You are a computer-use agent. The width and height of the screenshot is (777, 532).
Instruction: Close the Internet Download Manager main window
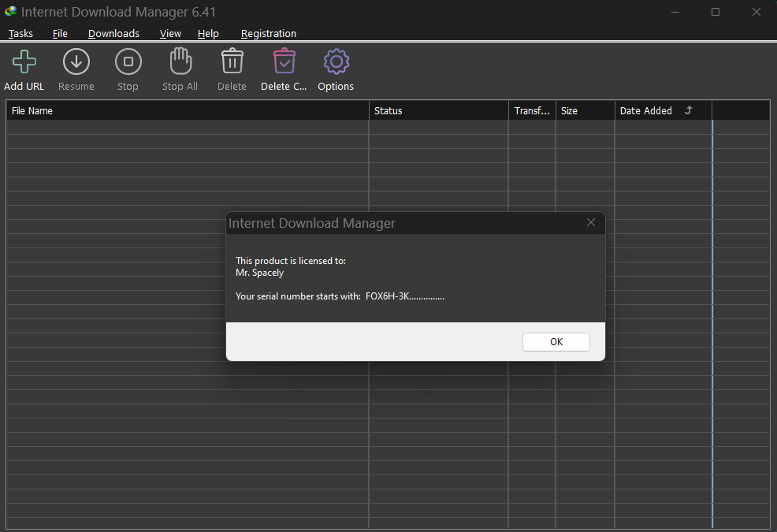757,12
